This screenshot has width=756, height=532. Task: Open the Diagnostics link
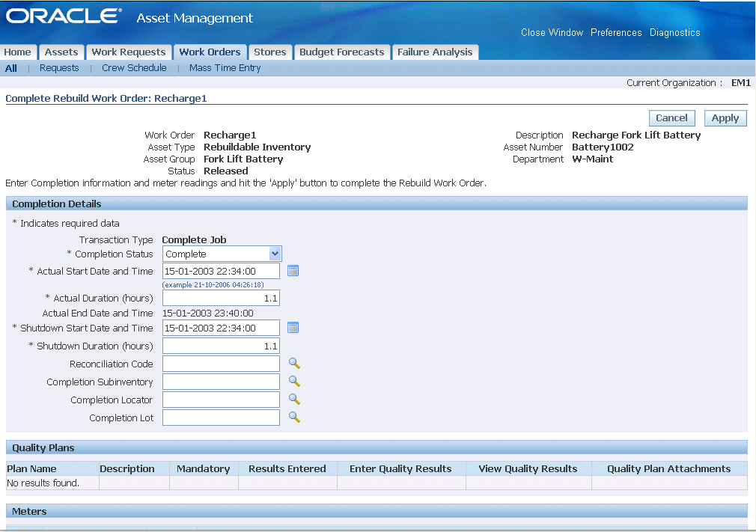(674, 33)
